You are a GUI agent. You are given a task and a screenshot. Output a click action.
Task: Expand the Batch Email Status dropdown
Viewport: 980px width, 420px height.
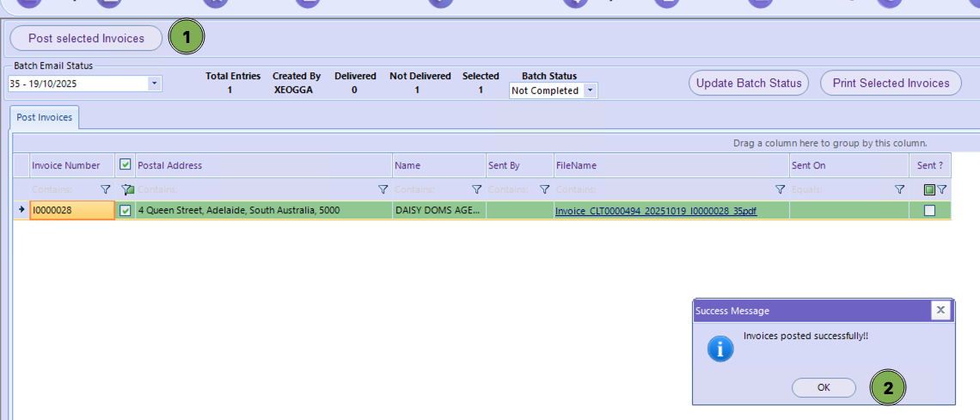coord(155,84)
